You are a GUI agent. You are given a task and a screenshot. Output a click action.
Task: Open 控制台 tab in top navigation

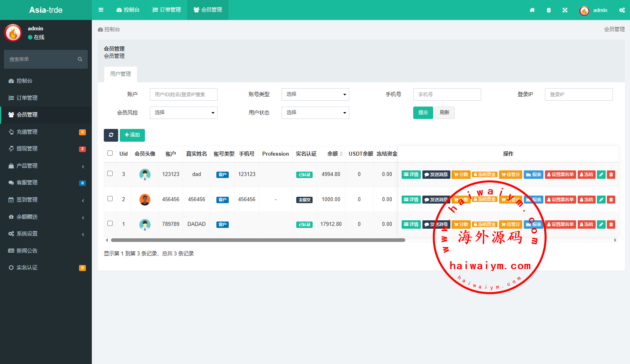click(128, 10)
